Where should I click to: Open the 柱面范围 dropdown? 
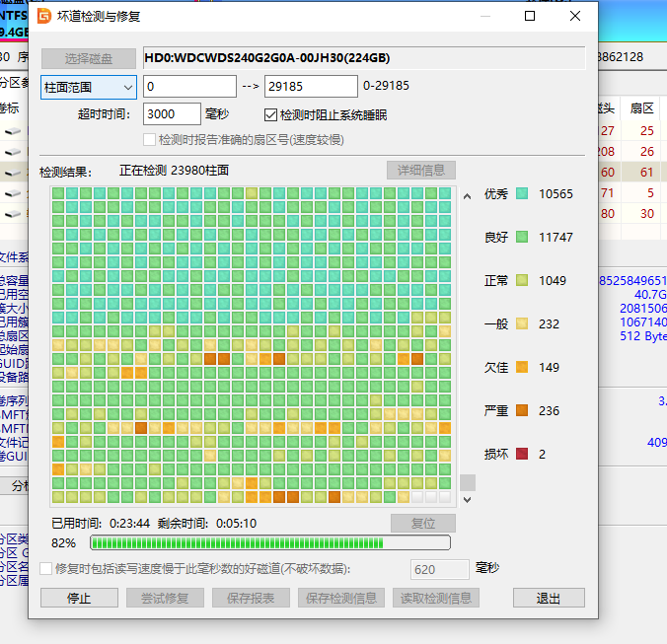[x=89, y=87]
